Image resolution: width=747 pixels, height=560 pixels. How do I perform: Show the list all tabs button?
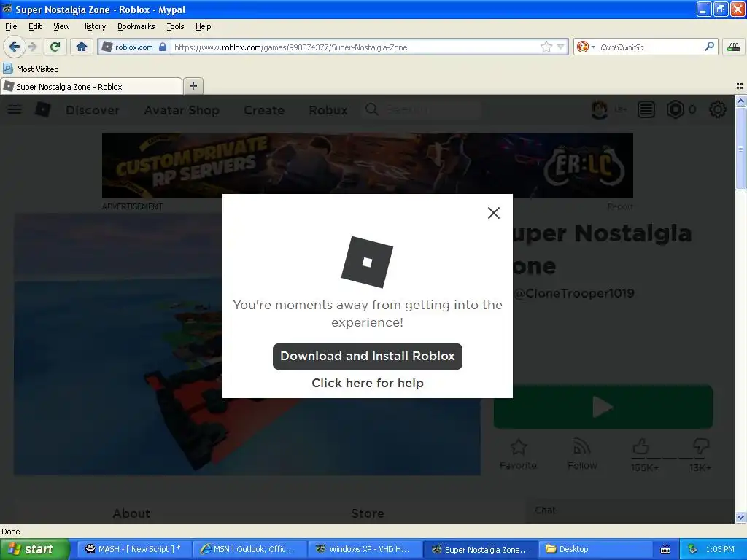tap(740, 86)
